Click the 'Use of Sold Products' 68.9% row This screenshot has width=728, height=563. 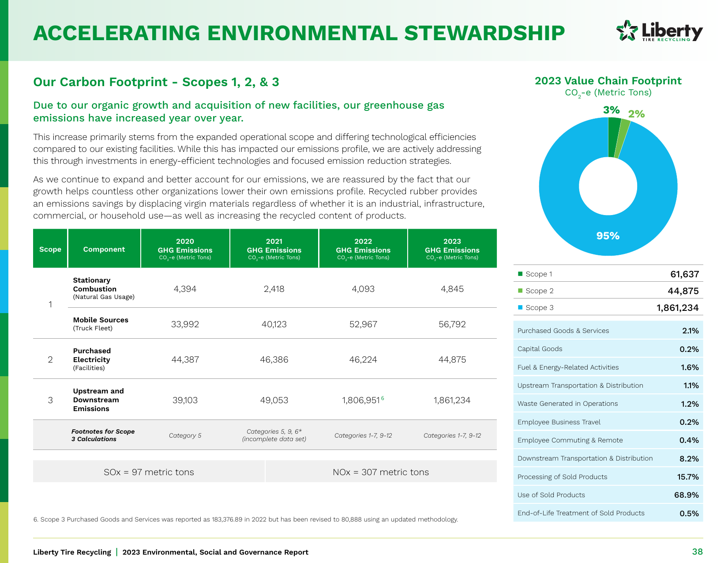pos(608,495)
